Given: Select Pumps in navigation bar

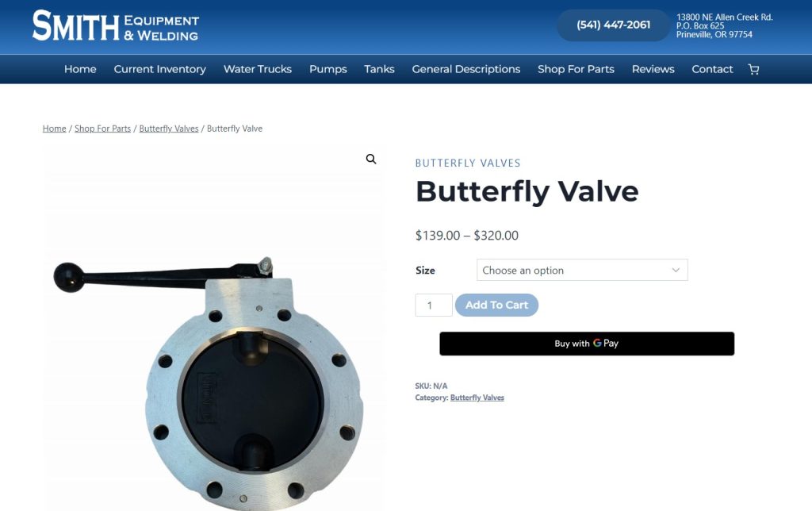Looking at the screenshot, I should click(327, 70).
